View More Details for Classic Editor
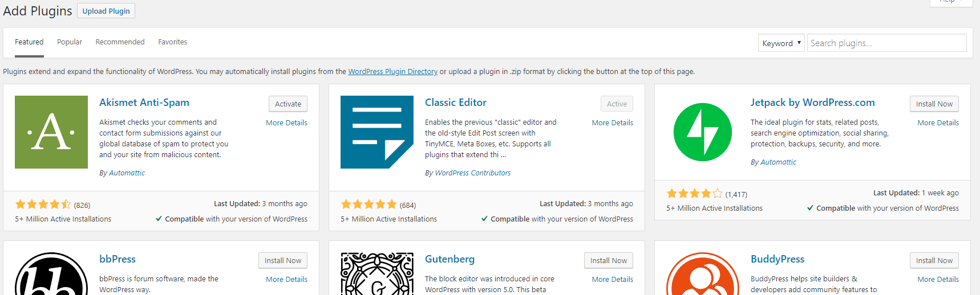Image resolution: width=980 pixels, height=295 pixels. (x=613, y=122)
